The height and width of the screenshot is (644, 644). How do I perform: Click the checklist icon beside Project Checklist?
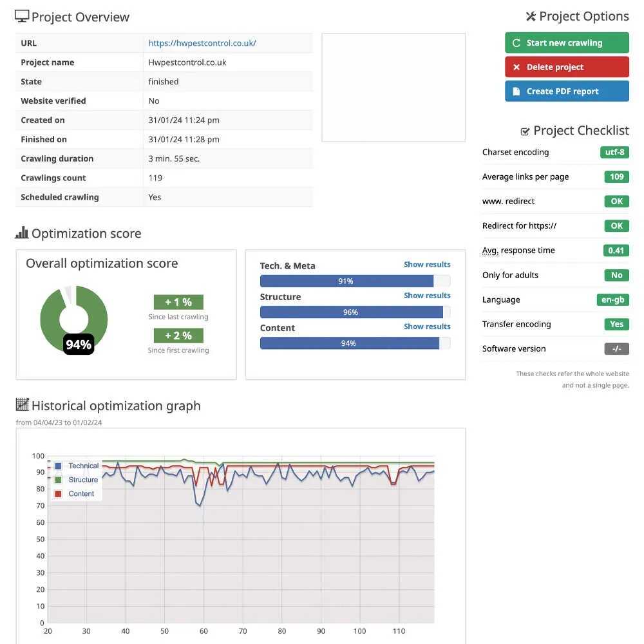pyautogui.click(x=525, y=131)
